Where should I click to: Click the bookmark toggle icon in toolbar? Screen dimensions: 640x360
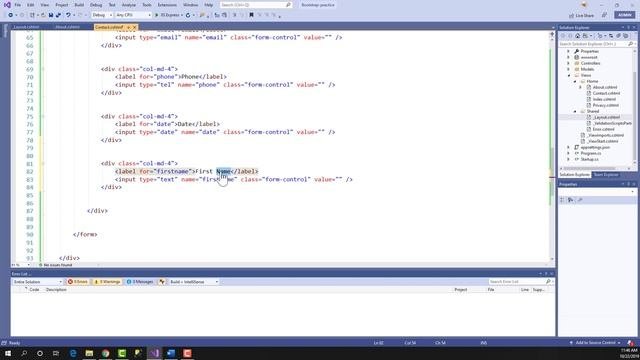(x=251, y=15)
